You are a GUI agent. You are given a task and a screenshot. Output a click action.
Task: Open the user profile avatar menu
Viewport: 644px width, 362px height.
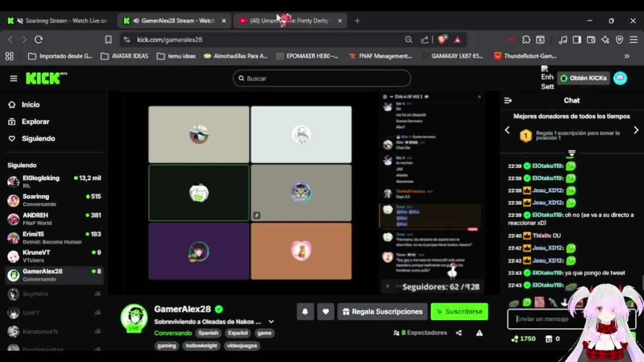click(x=620, y=78)
